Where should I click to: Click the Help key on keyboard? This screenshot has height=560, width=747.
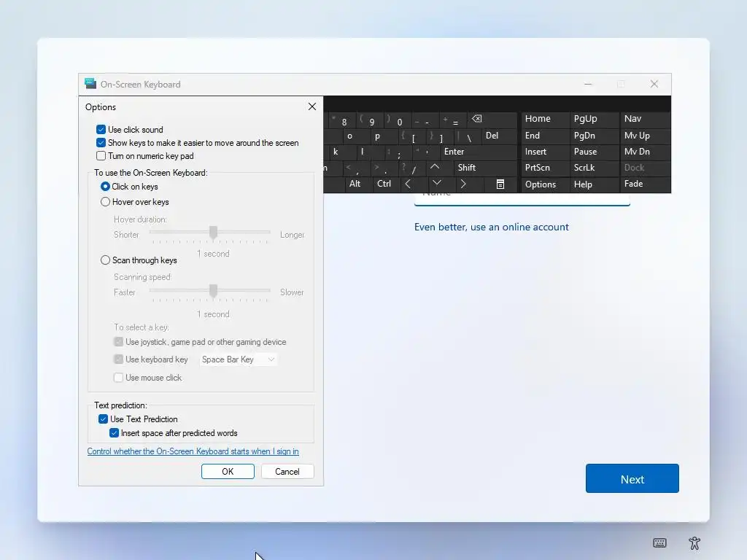(x=594, y=184)
